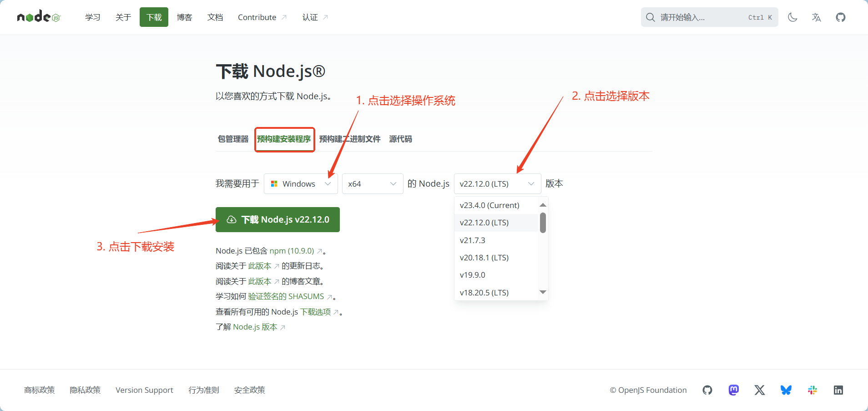868x411 pixels.
Task: Expand the Windows operating system dropdown
Action: (x=301, y=184)
